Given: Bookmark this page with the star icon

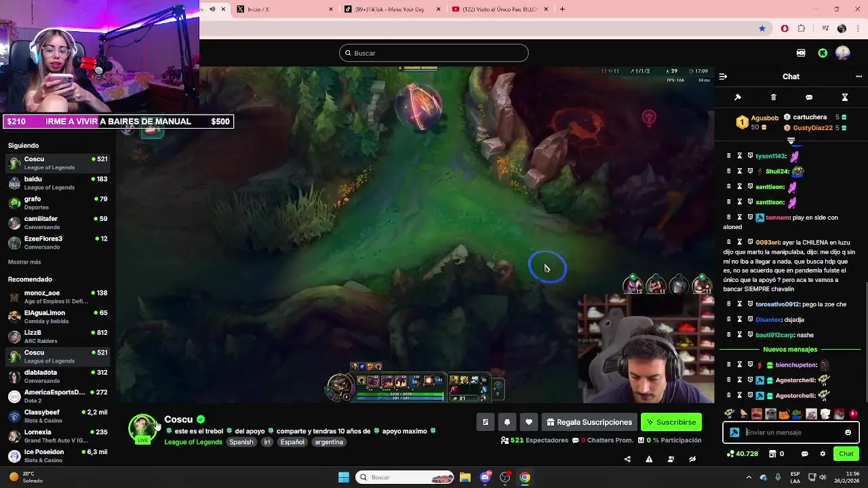Looking at the screenshot, I should 762,28.
